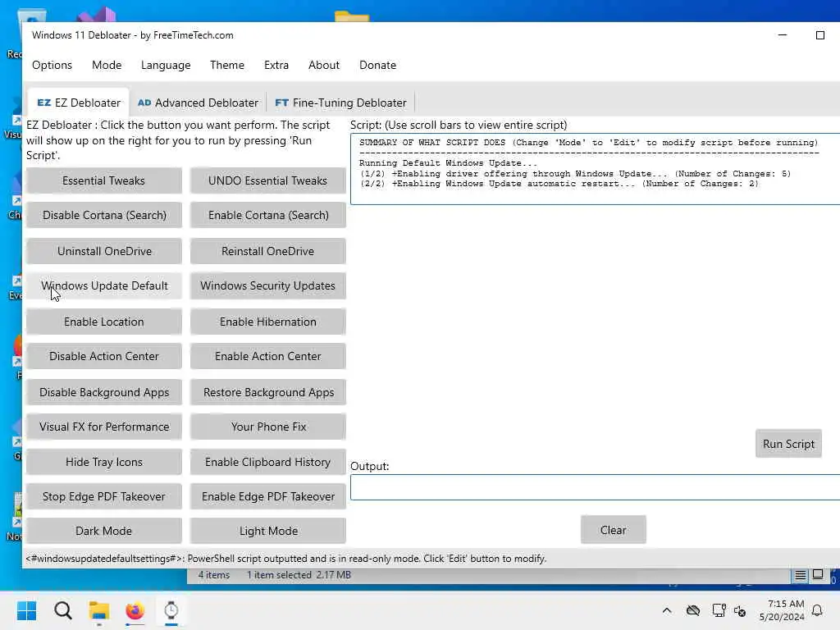Viewport: 840px width, 630px height.
Task: Click Stop Edge PDF Takeover
Action: pos(104,496)
